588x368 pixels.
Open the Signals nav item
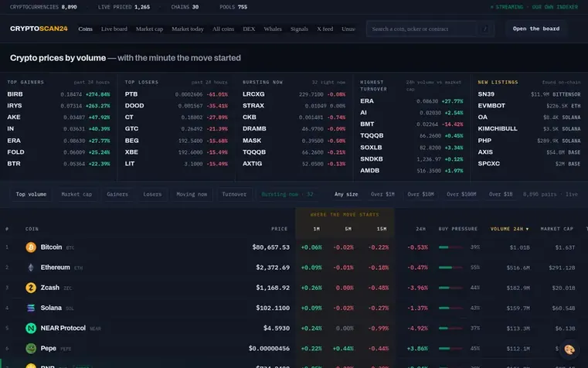pos(299,29)
